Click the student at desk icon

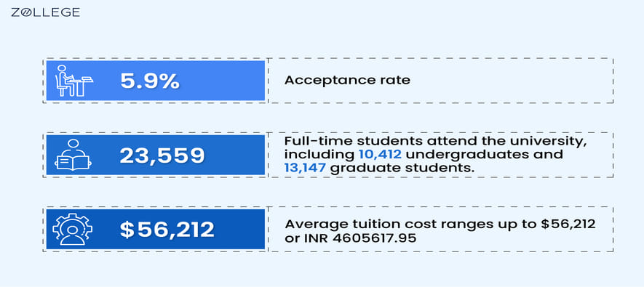click(74, 81)
